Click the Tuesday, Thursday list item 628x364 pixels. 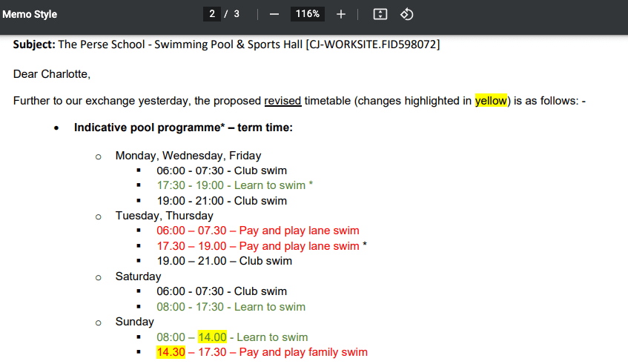pyautogui.click(x=164, y=216)
